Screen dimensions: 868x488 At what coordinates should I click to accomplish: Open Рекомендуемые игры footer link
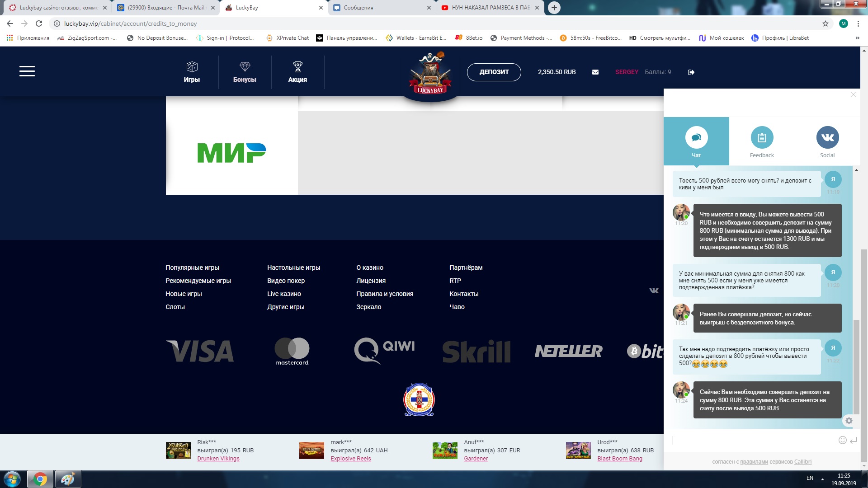click(198, 281)
